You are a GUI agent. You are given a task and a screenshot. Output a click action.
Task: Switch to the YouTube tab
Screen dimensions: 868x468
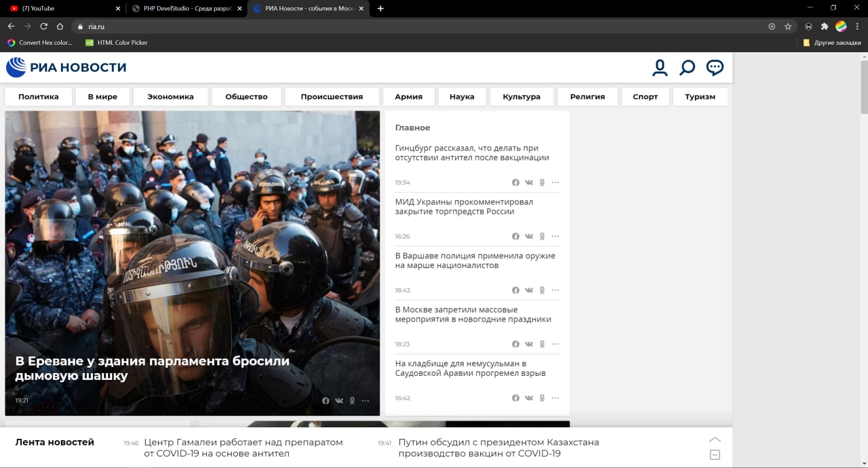point(64,8)
